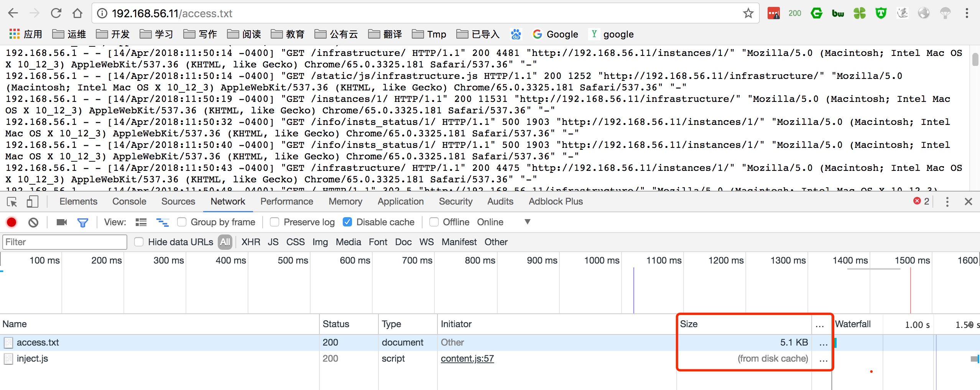Screen dimensions: 980x390
Task: Open the red extension icon in toolbar
Action: (x=773, y=13)
